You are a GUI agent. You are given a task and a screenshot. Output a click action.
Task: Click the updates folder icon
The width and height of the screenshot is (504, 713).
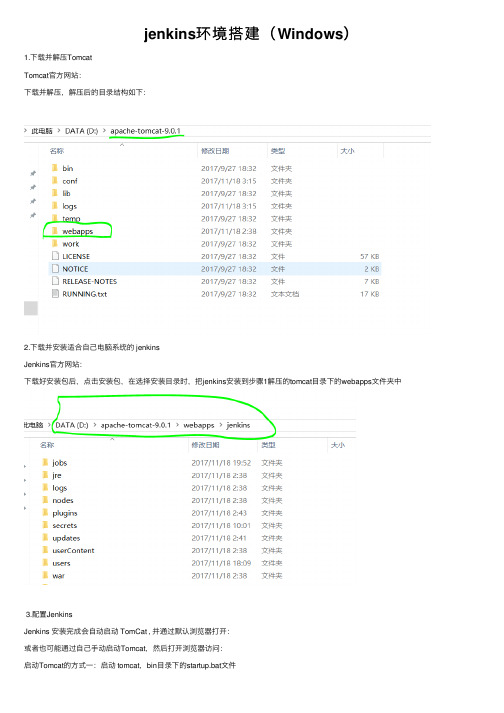[45, 538]
